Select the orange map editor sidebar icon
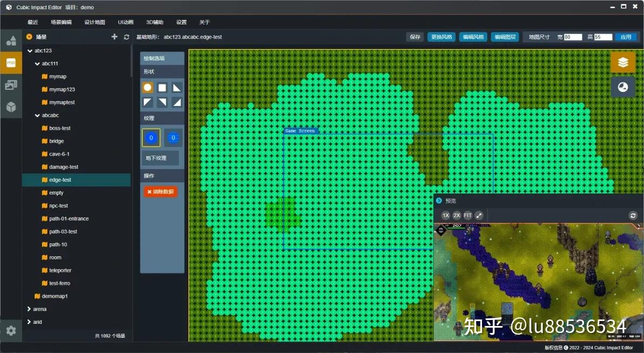The width and height of the screenshot is (644, 353). pos(11,63)
